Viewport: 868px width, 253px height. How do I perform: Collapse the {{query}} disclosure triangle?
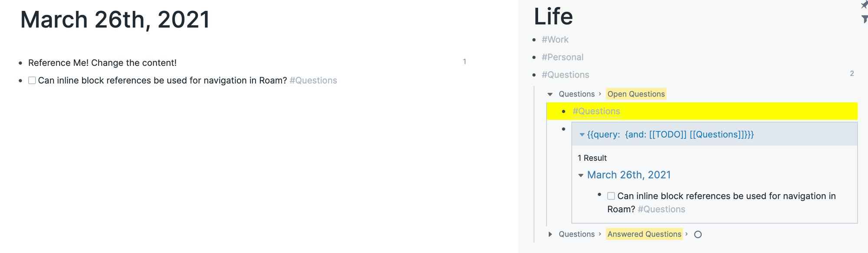pyautogui.click(x=582, y=134)
